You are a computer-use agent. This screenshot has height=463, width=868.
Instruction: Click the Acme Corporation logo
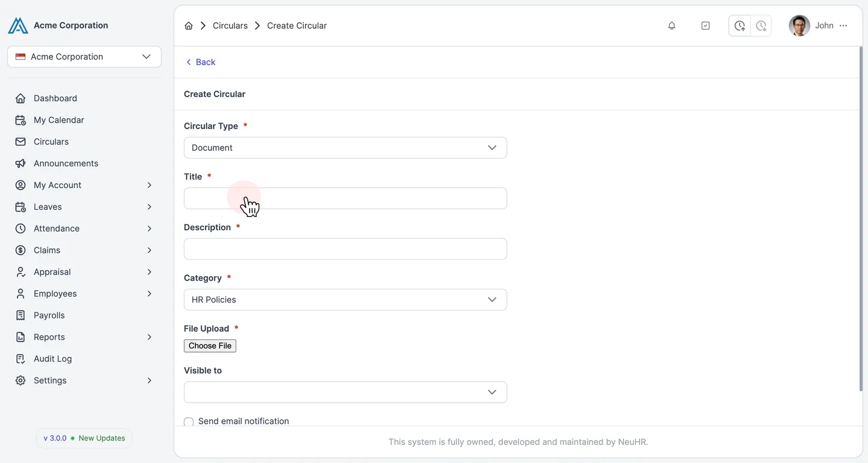pos(18,25)
